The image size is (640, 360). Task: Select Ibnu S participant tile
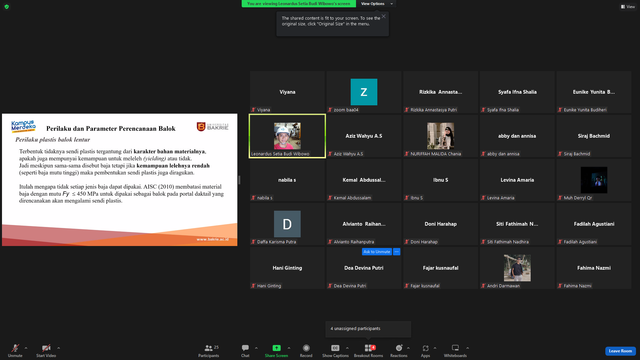(440, 180)
